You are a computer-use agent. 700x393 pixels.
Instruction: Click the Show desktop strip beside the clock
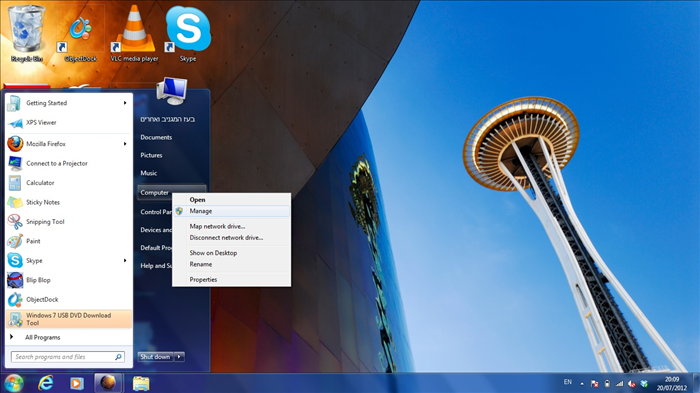[x=696, y=383]
